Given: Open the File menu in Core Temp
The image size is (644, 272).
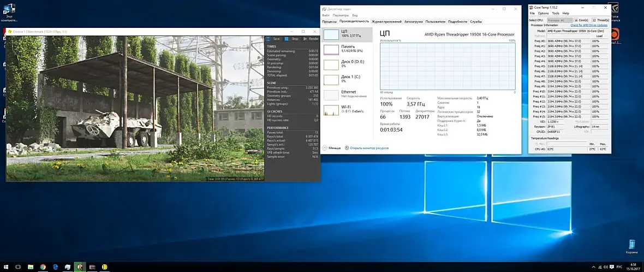Looking at the screenshot, I should 532,14.
